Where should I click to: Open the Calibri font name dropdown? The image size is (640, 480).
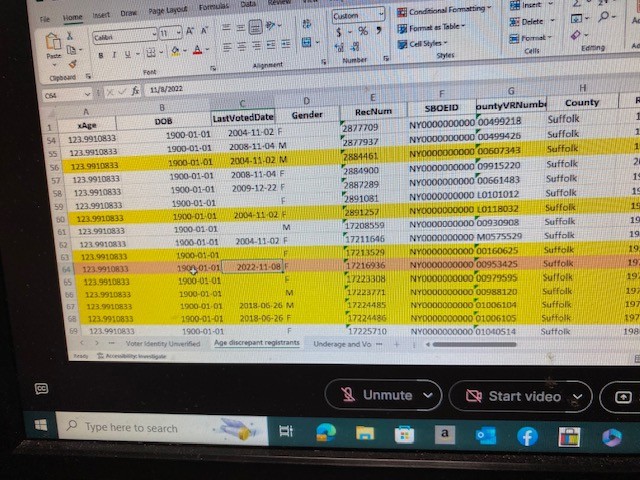pyautogui.click(x=123, y=34)
